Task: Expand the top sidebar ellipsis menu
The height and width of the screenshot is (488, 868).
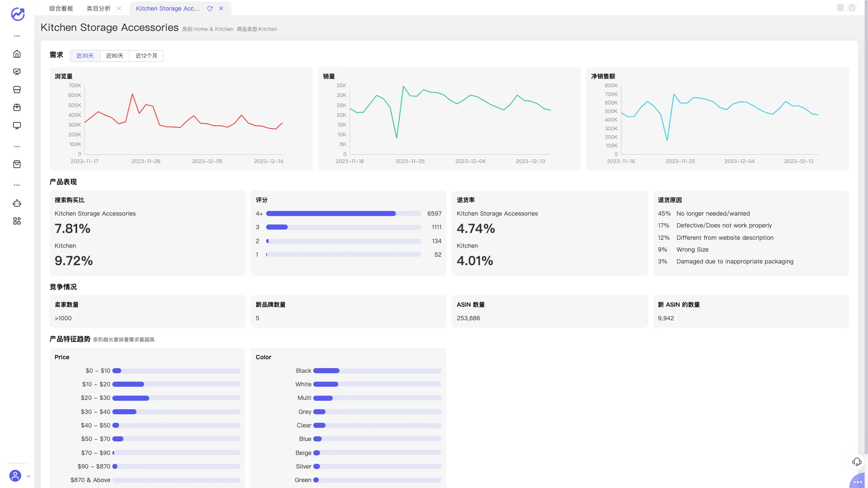Action: click(x=17, y=36)
